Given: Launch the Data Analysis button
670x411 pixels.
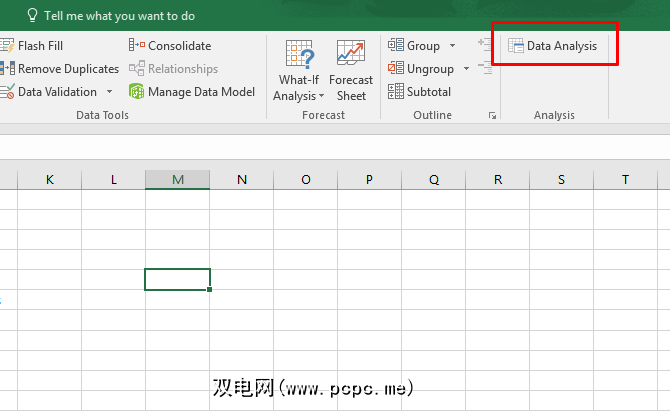Looking at the screenshot, I should pos(552,46).
